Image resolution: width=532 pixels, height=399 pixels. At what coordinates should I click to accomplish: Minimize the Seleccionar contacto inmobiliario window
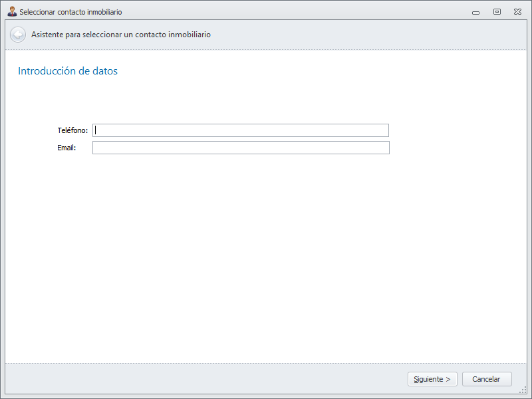[x=475, y=12]
